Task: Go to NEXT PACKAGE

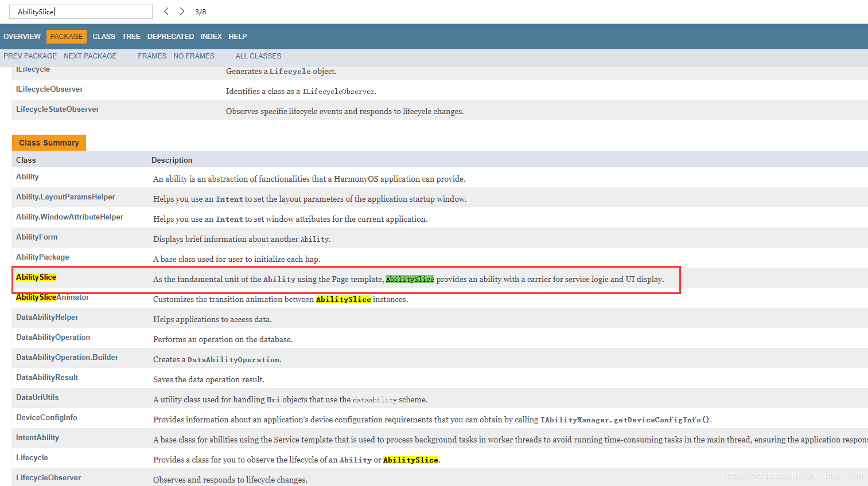Action: (x=90, y=56)
